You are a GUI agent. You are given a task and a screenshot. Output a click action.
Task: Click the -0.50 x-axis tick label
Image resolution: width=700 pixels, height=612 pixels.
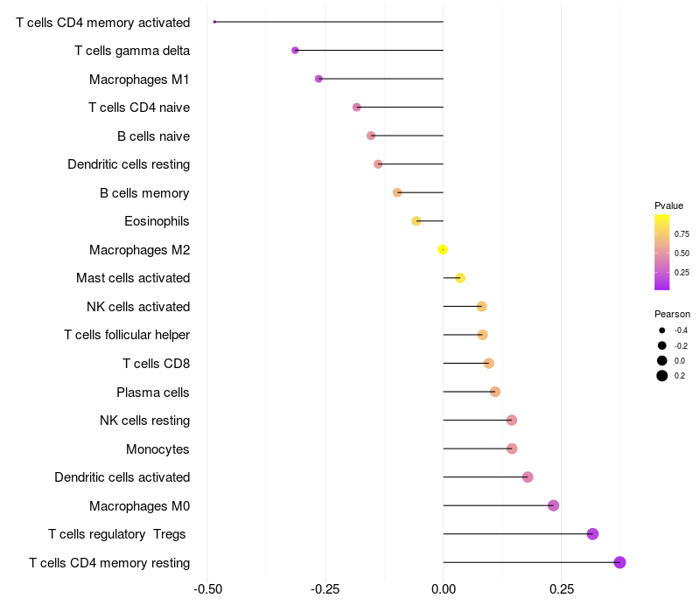(x=206, y=588)
